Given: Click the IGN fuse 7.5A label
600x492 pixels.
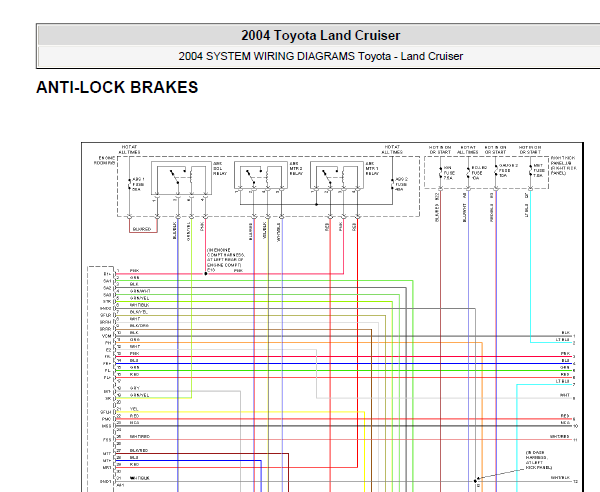Looking at the screenshot, I should tap(449, 173).
